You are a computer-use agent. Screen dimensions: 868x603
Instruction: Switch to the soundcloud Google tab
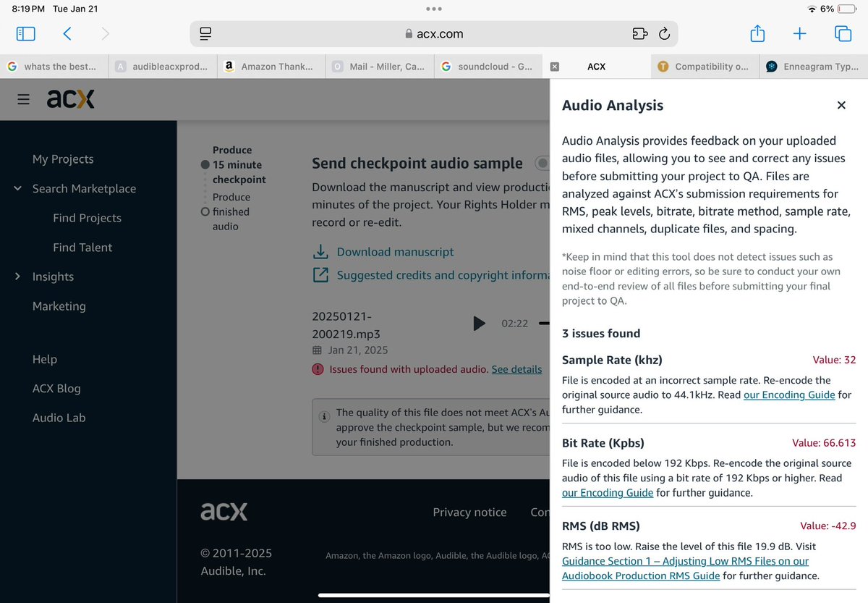[x=488, y=66]
